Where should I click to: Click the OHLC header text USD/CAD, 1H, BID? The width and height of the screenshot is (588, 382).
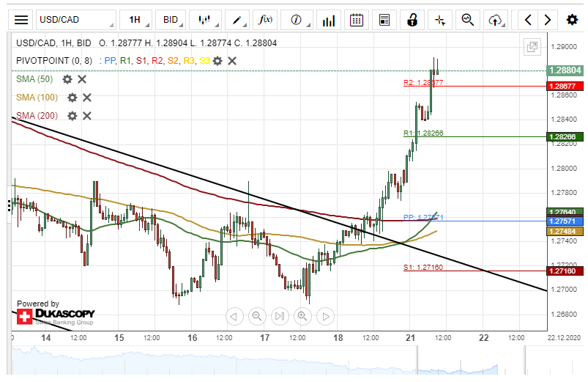pos(53,43)
